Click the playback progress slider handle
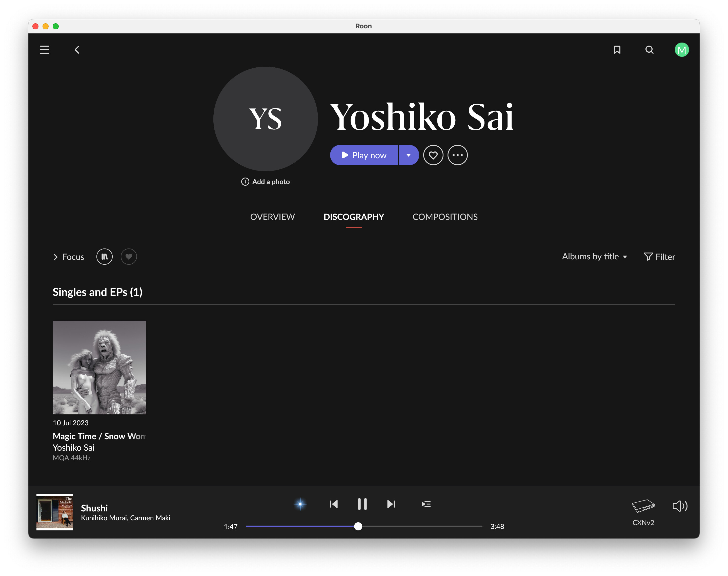Viewport: 728px width, 576px height. [x=358, y=526]
